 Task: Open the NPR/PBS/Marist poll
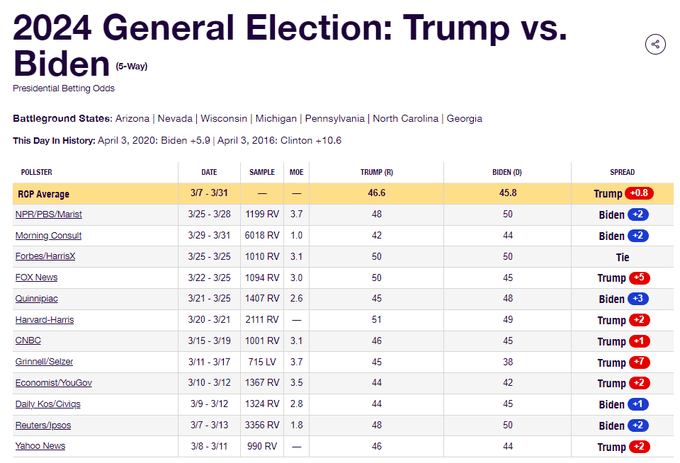[49, 215]
